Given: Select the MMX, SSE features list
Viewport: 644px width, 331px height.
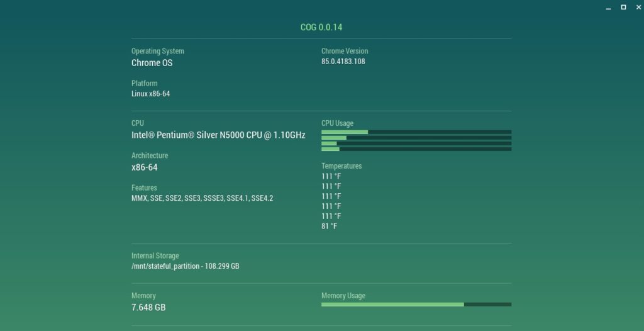Looking at the screenshot, I should pos(202,198).
